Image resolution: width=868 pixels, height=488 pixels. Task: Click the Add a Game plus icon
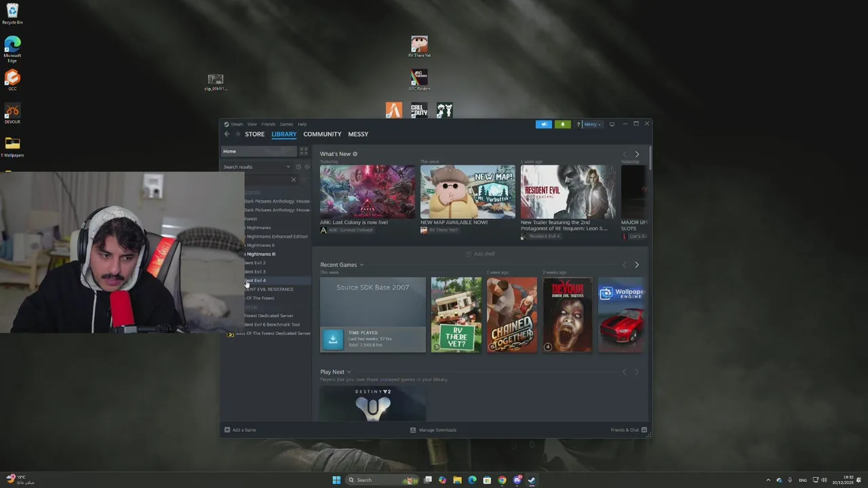point(227,430)
